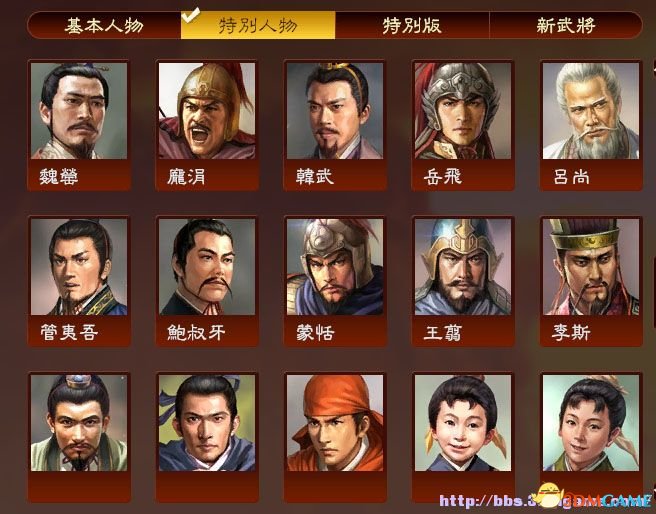The height and width of the screenshot is (514, 656).
Task: Choose the 鮑叔牙 portrait
Action: [207, 281]
